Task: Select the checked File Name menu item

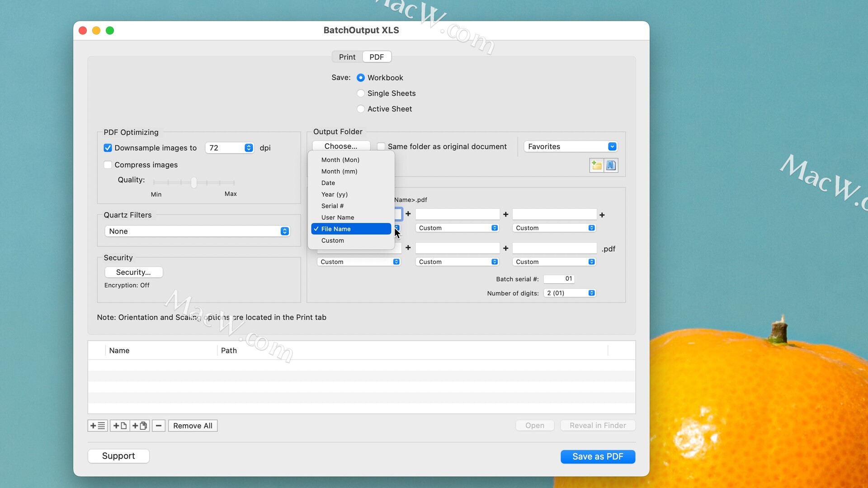Action: pos(351,229)
